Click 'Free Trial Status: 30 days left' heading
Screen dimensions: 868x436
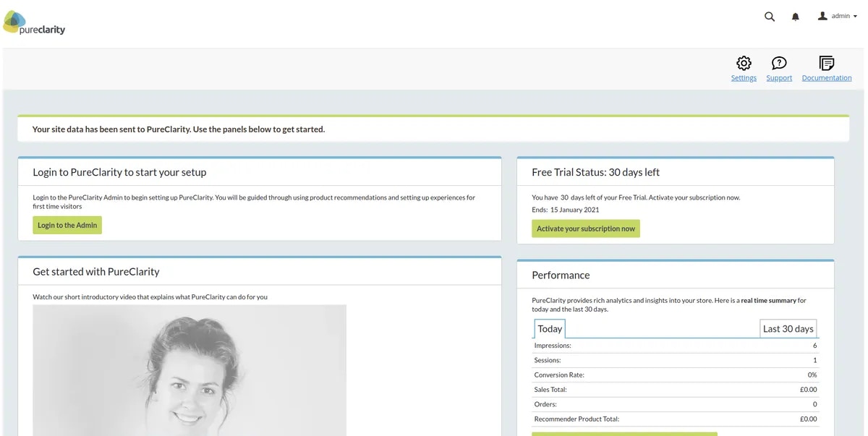point(595,172)
